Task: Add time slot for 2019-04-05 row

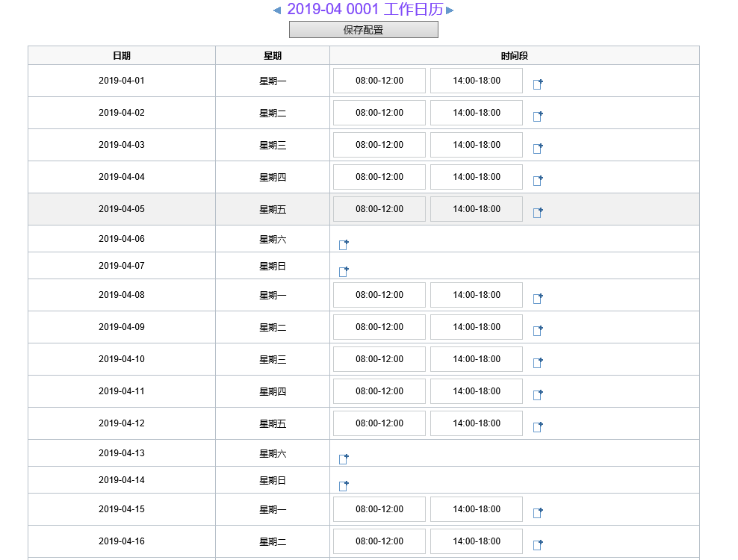Action: coord(538,212)
